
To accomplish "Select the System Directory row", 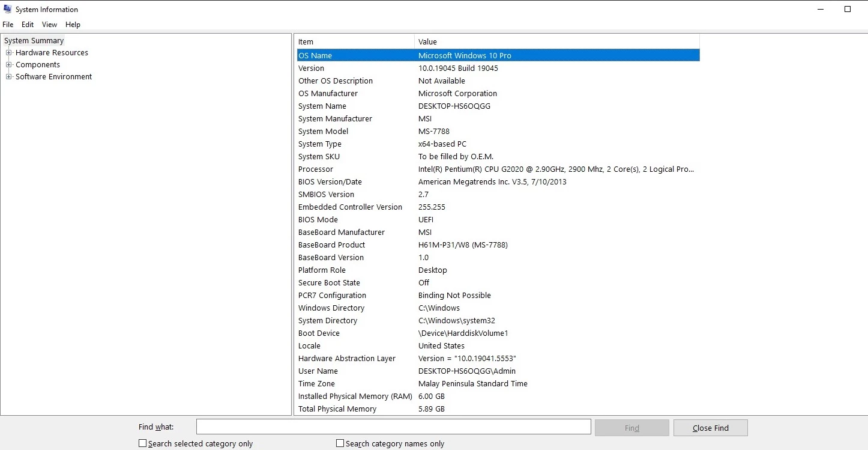I will (x=498, y=320).
